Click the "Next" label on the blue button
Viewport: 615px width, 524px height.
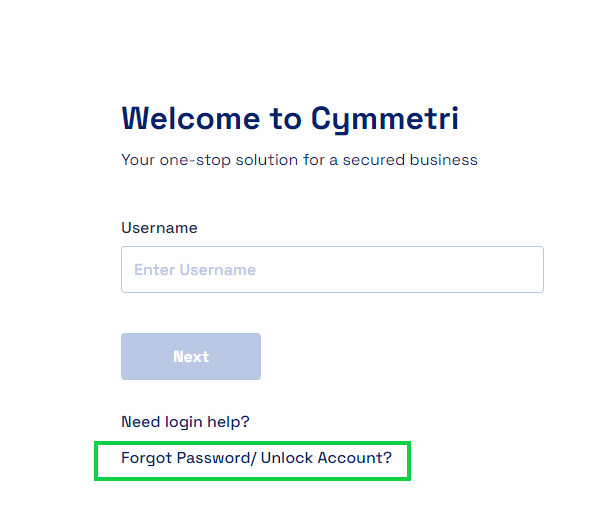[191, 357]
